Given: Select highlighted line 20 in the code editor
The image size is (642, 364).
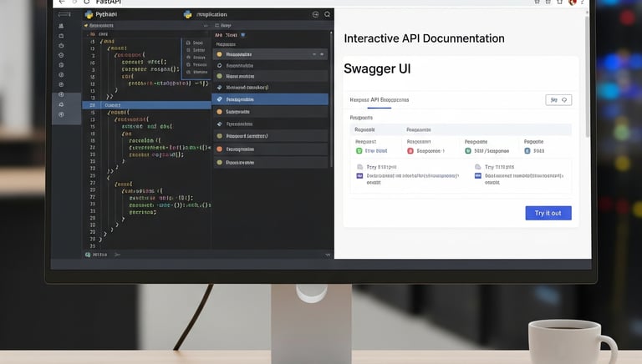Looking at the screenshot, I should tap(146, 105).
